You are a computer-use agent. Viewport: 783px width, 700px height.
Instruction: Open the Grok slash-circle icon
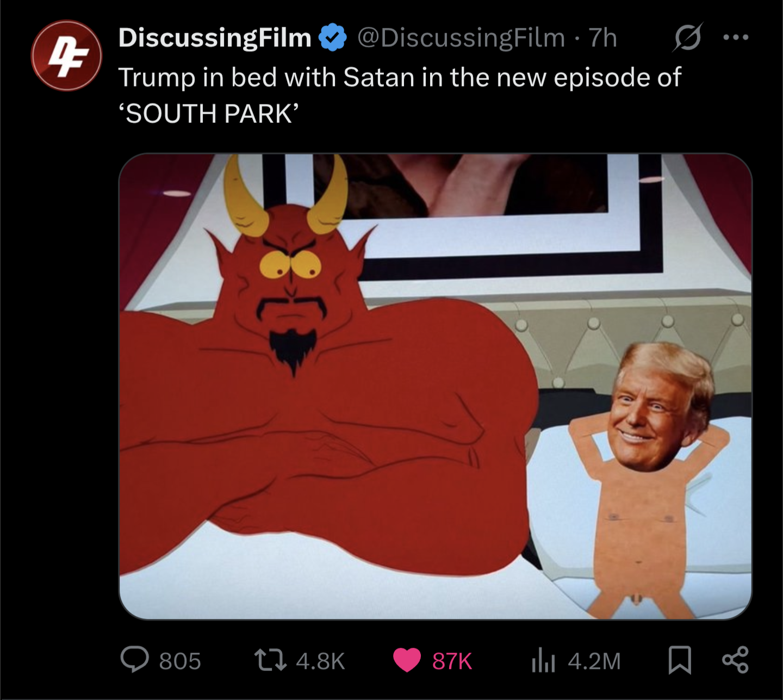(x=687, y=38)
